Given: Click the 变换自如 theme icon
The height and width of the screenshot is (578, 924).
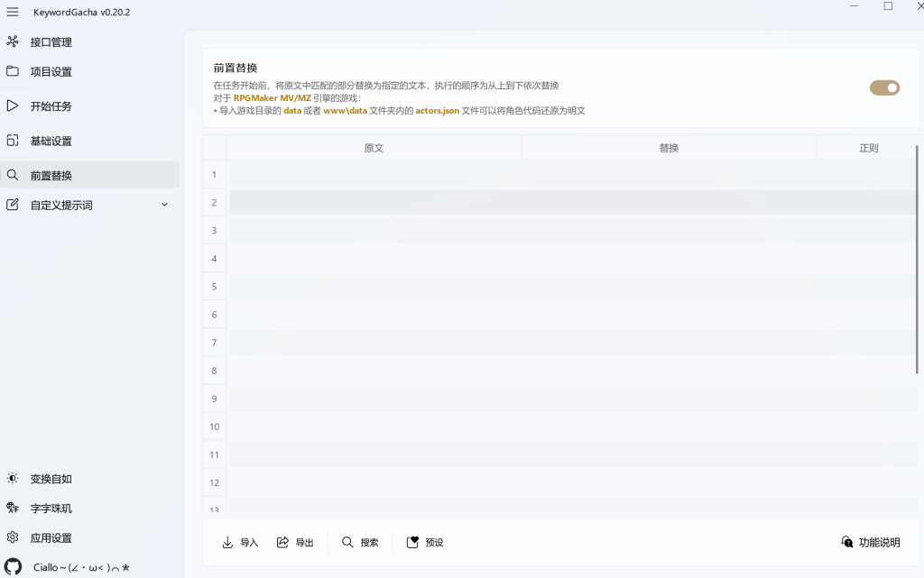Looking at the screenshot, I should coord(13,479).
